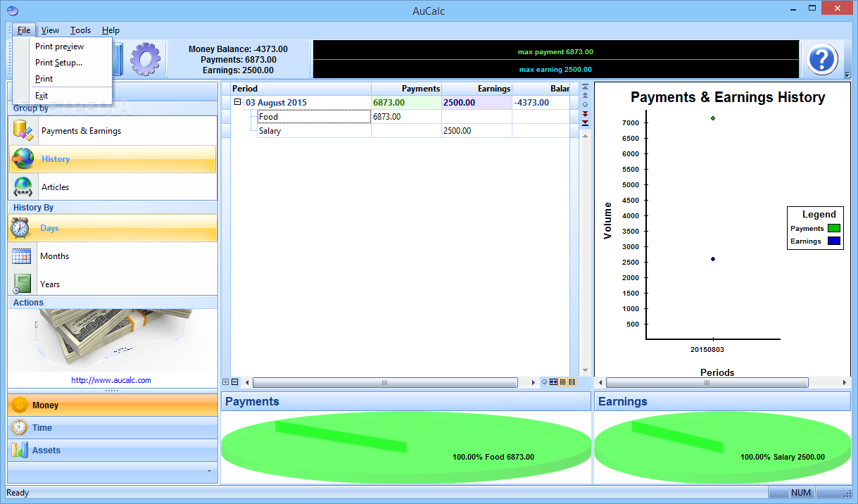Choose Months calendar icon
The image size is (858, 504).
(21, 256)
